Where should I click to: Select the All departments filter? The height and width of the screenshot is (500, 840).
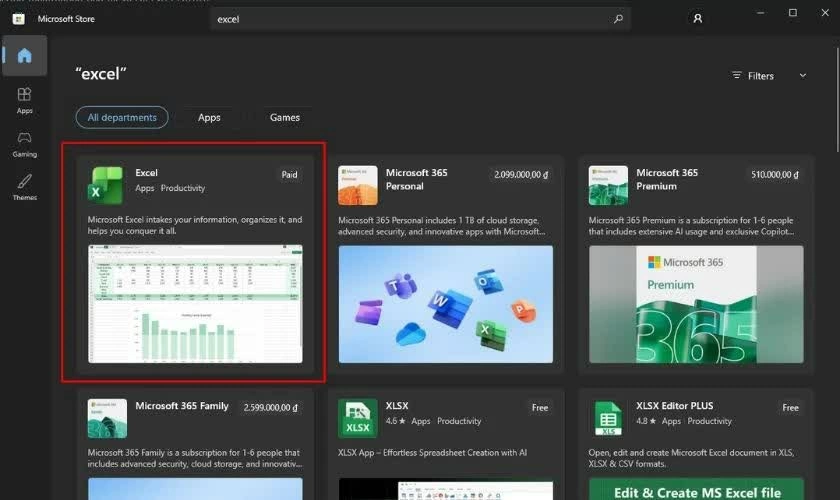122,117
